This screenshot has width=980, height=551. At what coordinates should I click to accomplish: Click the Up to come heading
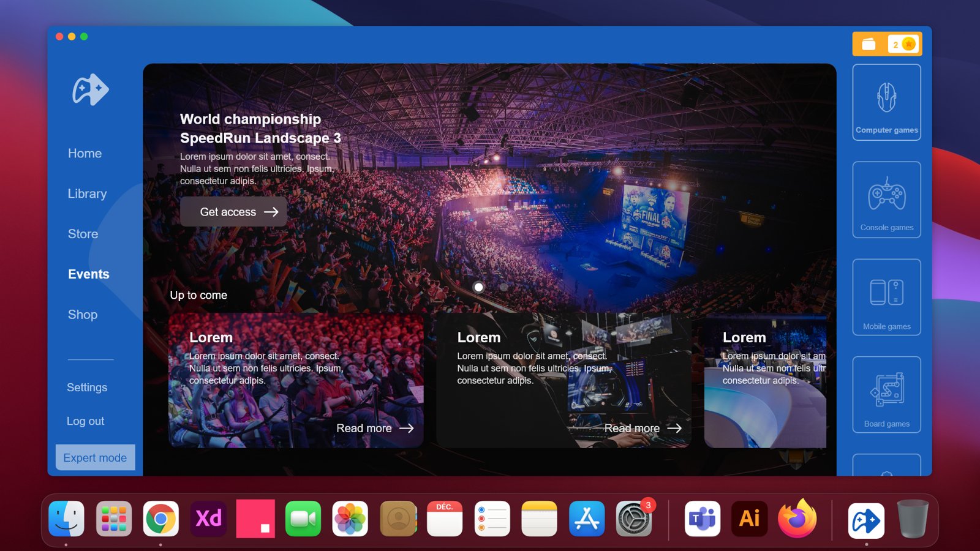[x=198, y=295]
